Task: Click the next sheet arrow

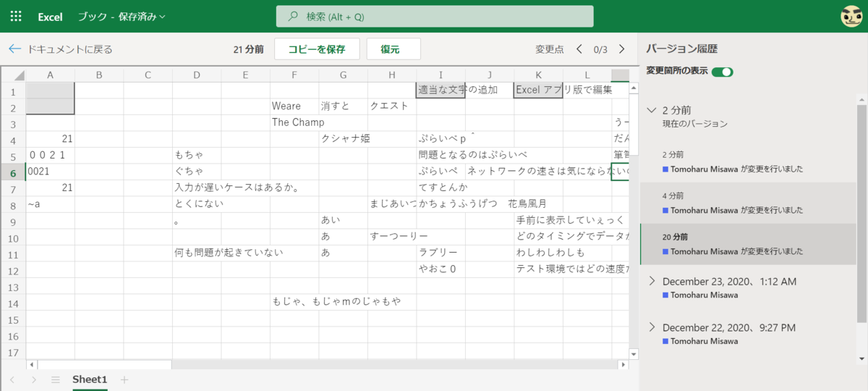Action: [x=33, y=379]
